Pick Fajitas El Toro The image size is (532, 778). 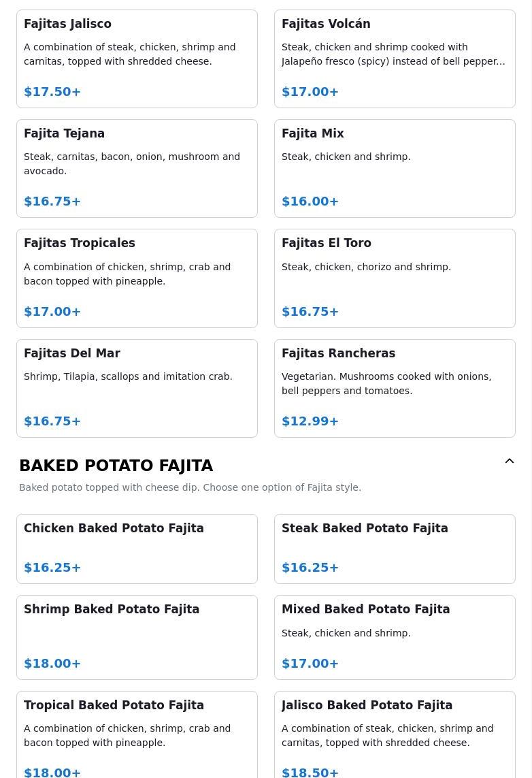(395, 278)
